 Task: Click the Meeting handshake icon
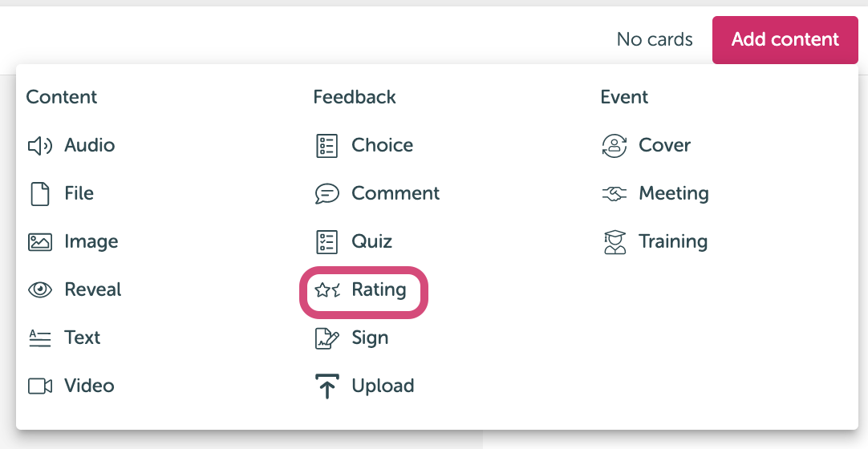[x=614, y=193]
